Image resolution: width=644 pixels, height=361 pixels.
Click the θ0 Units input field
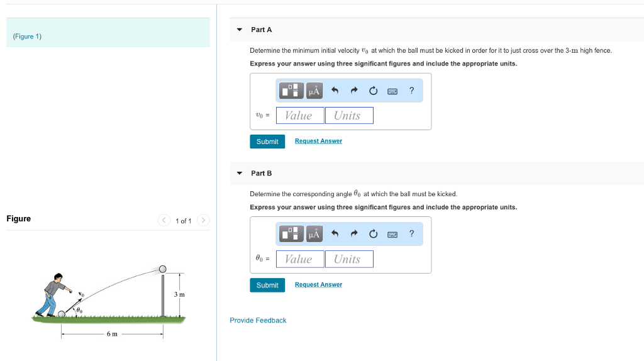(x=349, y=259)
